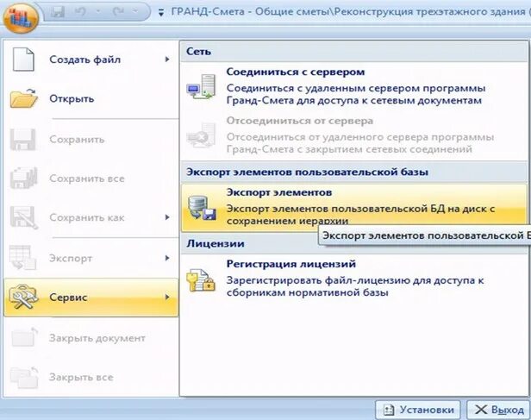Screen dimensions: 531x420
Task: Select the Сохранить как menu item
Action: click(91, 217)
